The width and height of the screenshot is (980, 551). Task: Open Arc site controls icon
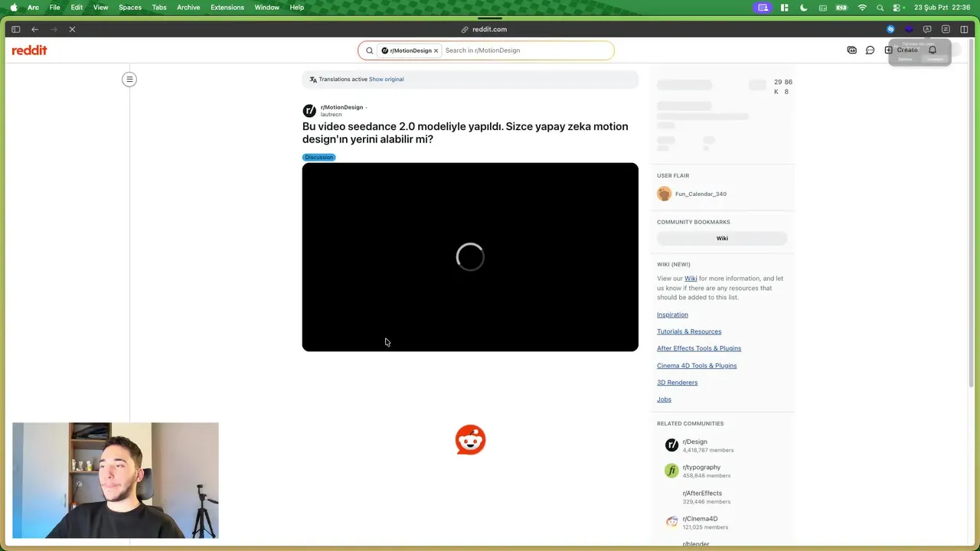[x=946, y=29]
